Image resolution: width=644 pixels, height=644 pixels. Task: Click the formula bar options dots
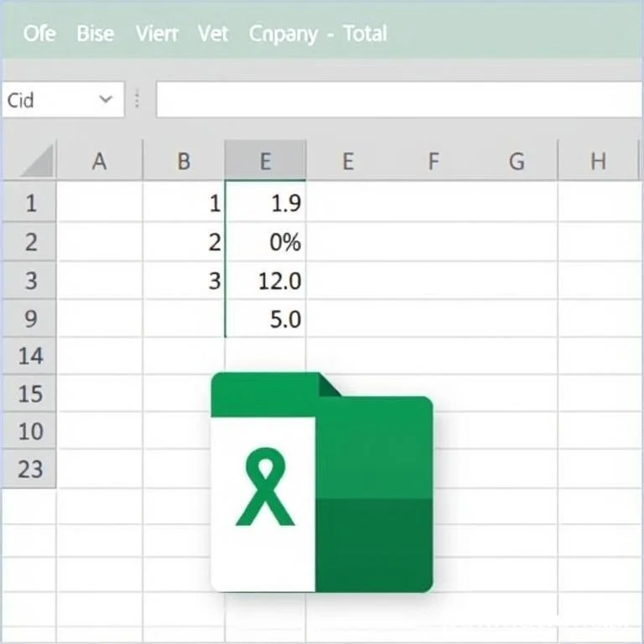coord(138,100)
